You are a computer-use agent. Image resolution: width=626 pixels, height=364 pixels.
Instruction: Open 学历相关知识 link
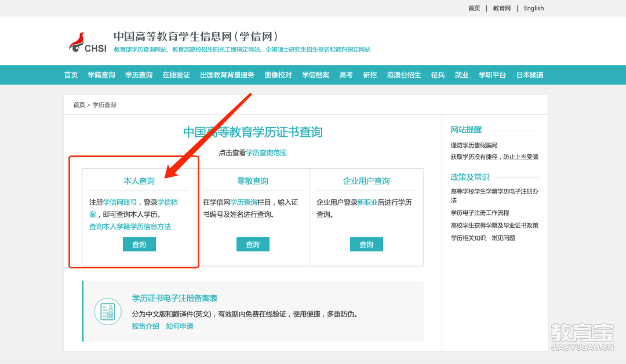click(x=468, y=238)
